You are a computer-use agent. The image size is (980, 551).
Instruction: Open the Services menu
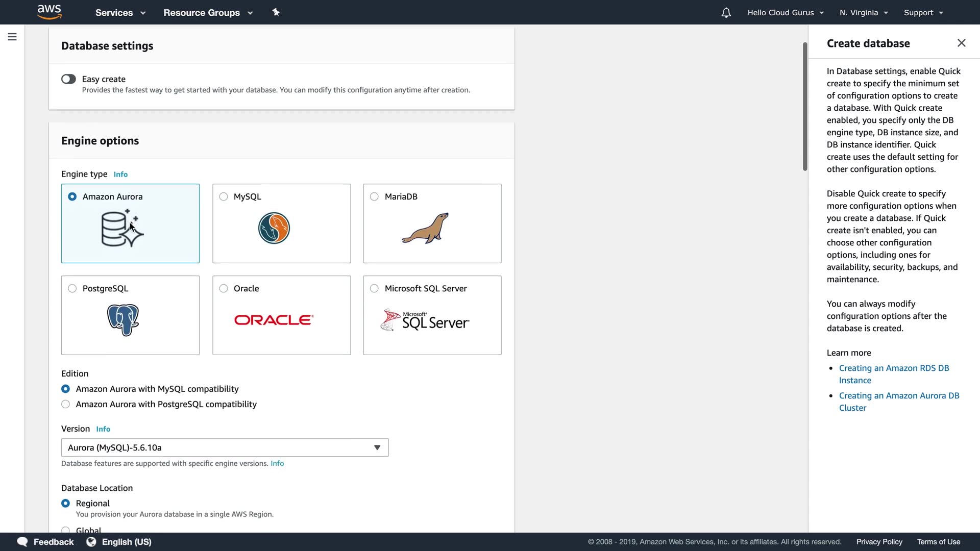pos(120,13)
